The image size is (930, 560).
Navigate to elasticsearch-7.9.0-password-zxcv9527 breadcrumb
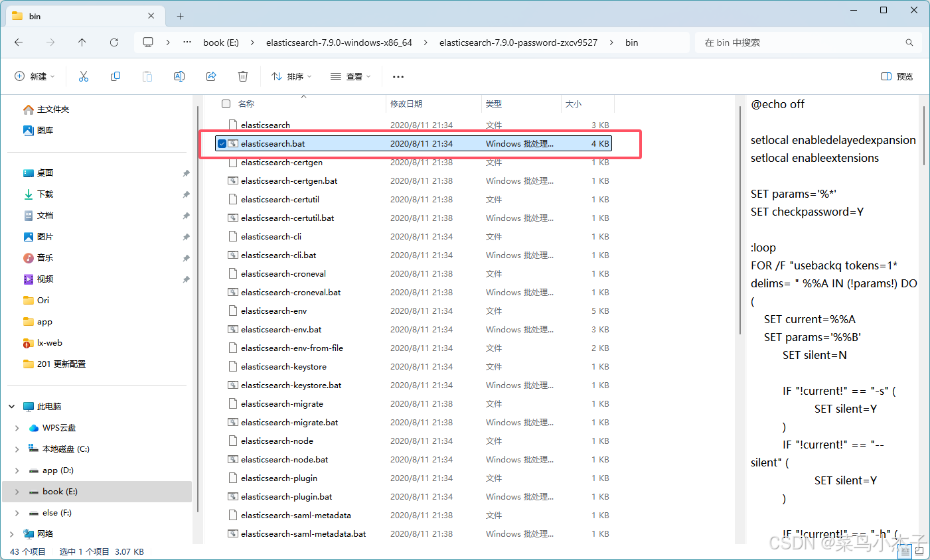pyautogui.click(x=518, y=42)
